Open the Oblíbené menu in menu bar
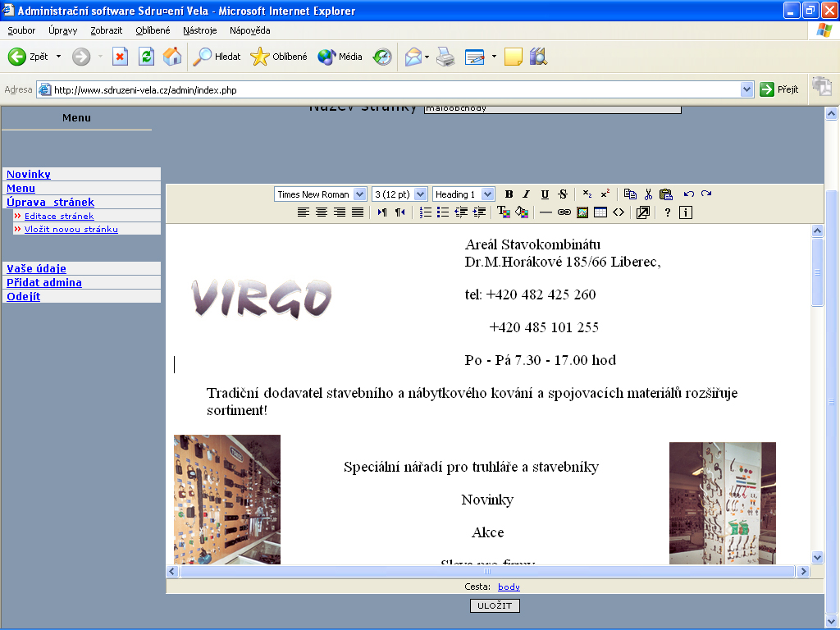This screenshot has height=630, width=840. point(153,30)
